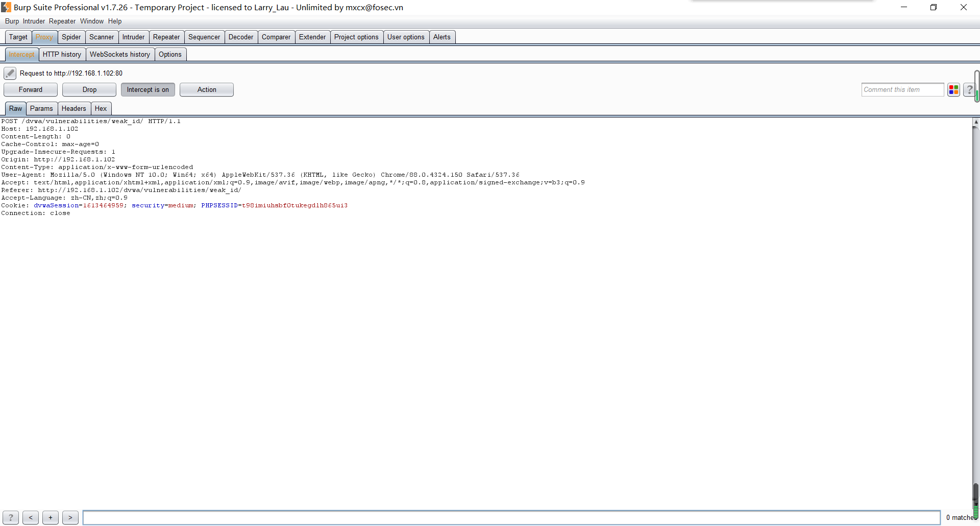
Task: Toggle the Intercept is on button
Action: tap(148, 90)
